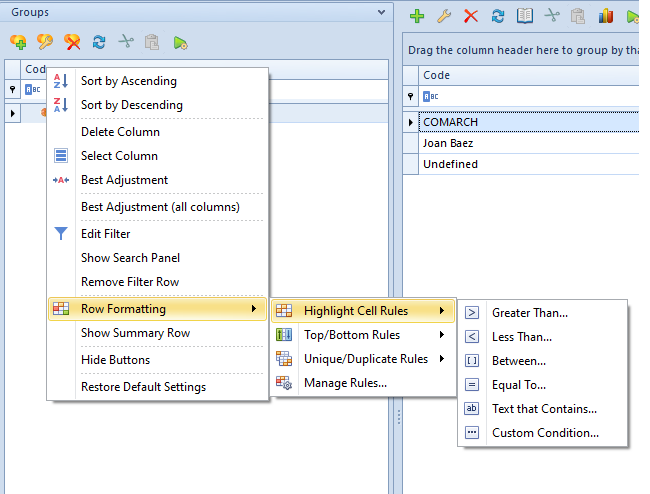Refresh the Groups panel list

[99, 42]
